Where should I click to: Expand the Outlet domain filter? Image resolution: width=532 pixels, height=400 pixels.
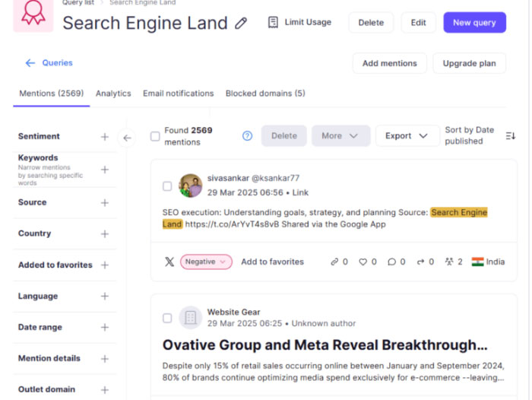tap(105, 390)
